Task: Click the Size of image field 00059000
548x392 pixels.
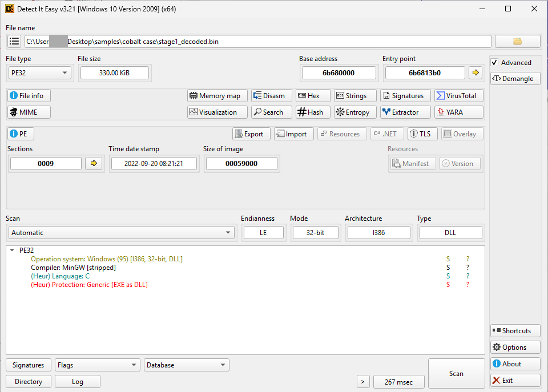Action: (x=241, y=164)
